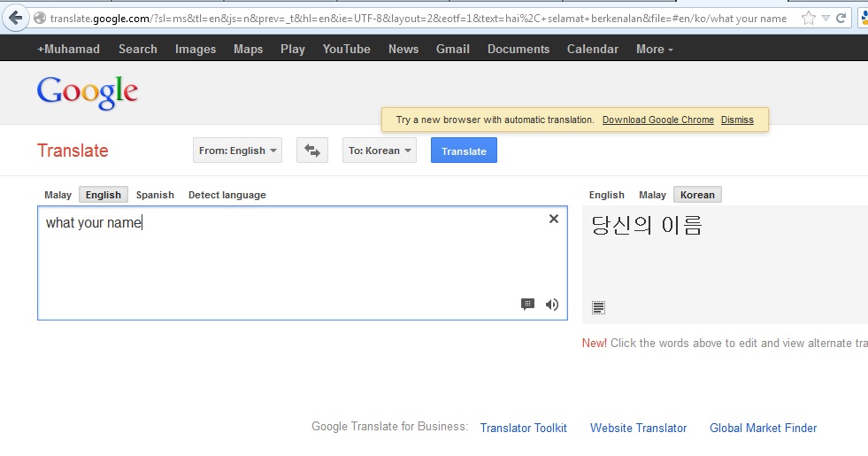Image resolution: width=868 pixels, height=456 pixels.
Task: Listen to the source text speaker icon
Action: coord(552,305)
